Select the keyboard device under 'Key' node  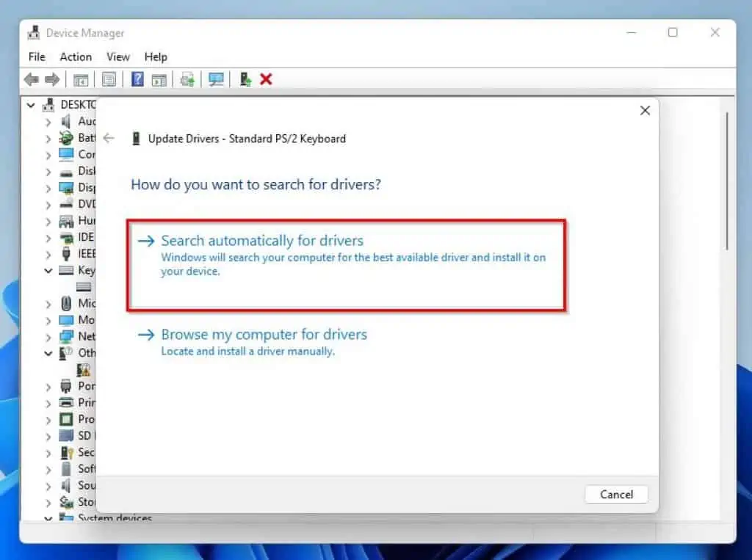(x=84, y=287)
